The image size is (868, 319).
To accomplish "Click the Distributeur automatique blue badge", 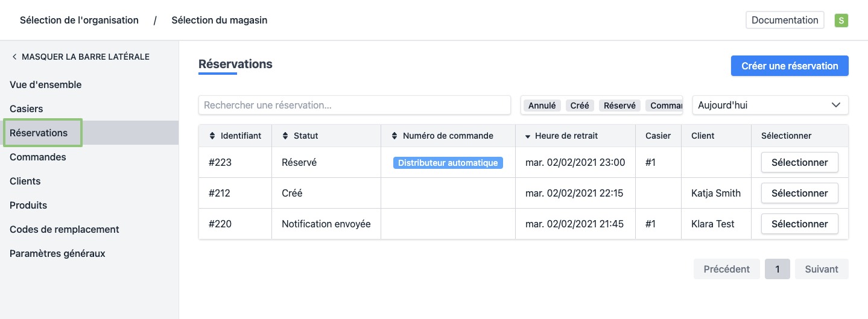I will 448,163.
